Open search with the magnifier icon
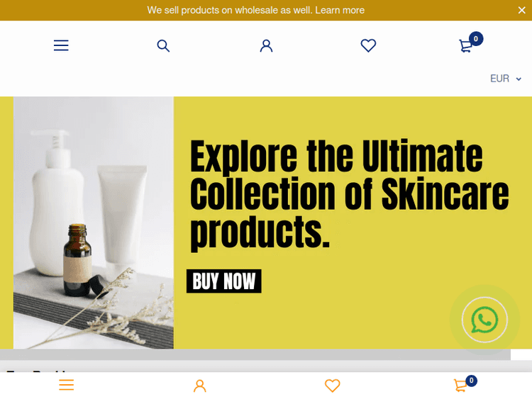The height and width of the screenshot is (399, 532). [163, 45]
